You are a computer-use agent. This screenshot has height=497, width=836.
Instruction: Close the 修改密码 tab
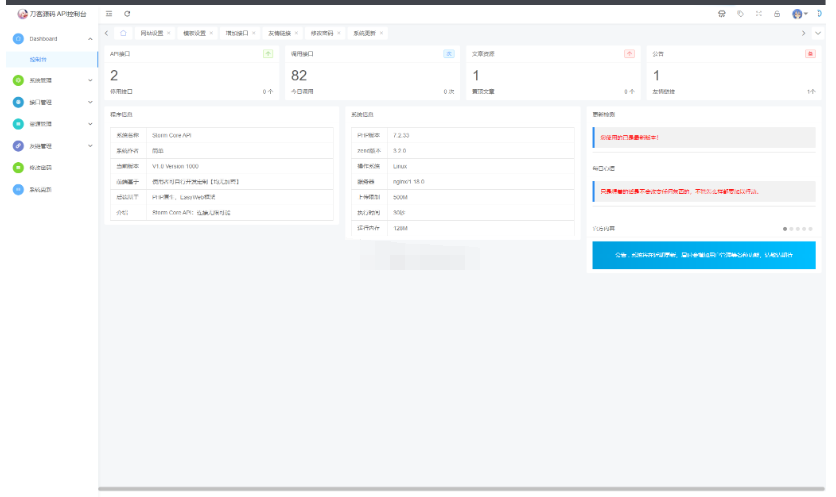coord(339,33)
